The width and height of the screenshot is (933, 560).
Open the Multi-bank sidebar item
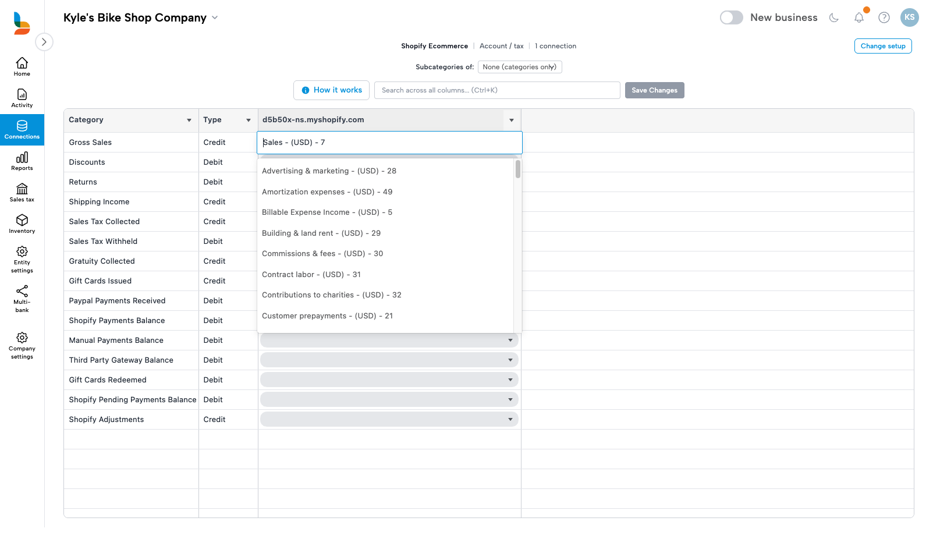point(22,299)
